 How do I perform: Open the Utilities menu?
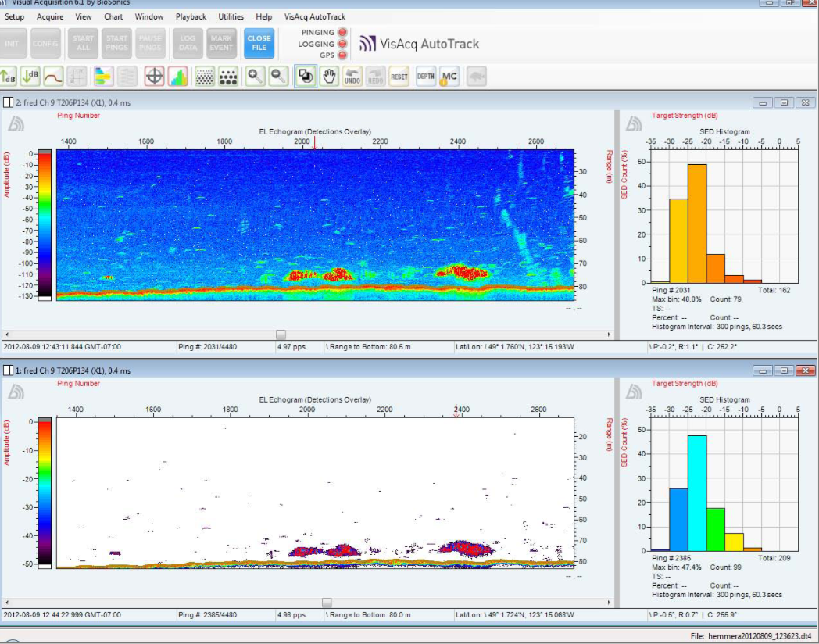pyautogui.click(x=231, y=16)
